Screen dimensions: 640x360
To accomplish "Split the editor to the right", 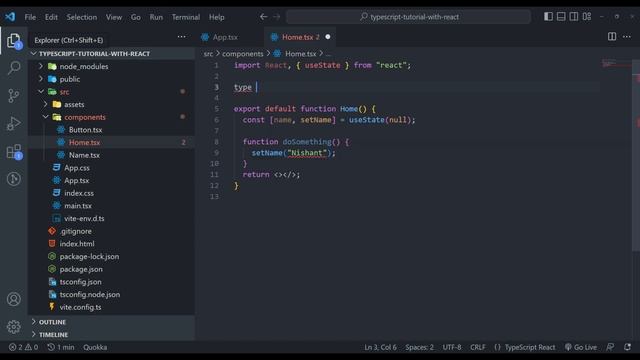I will click(x=612, y=37).
